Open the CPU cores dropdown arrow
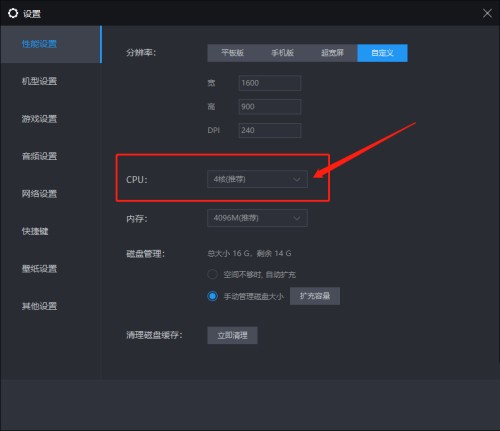 pyautogui.click(x=296, y=180)
